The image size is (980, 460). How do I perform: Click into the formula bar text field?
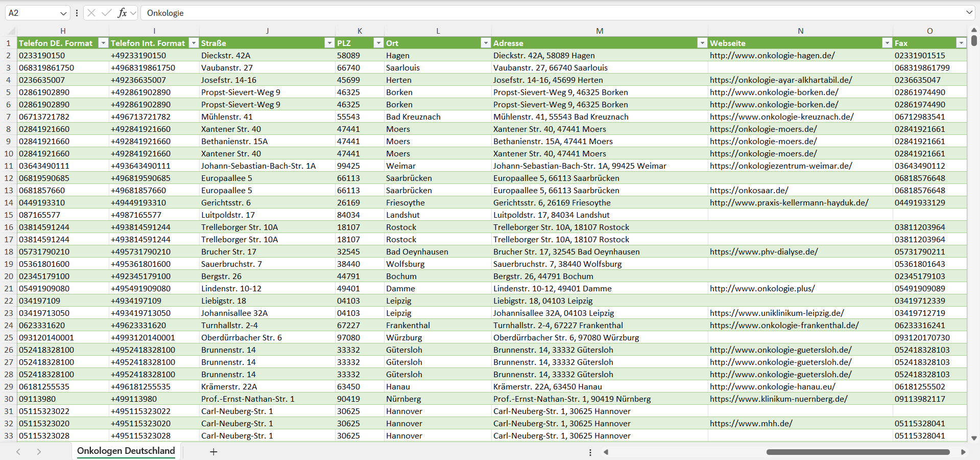click(511, 13)
